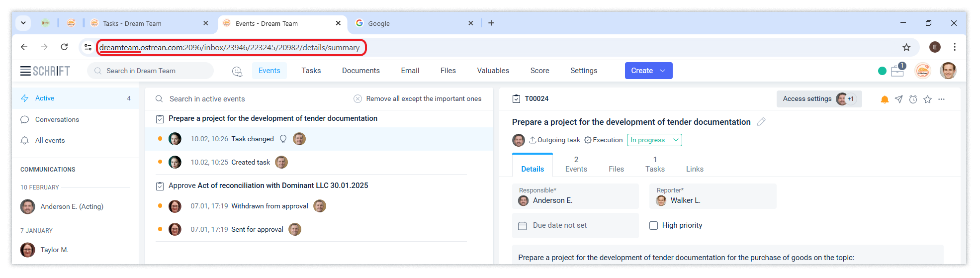Viewport: 980px width, 278px height.
Task: Enable the High priority checkbox
Action: coord(653,225)
